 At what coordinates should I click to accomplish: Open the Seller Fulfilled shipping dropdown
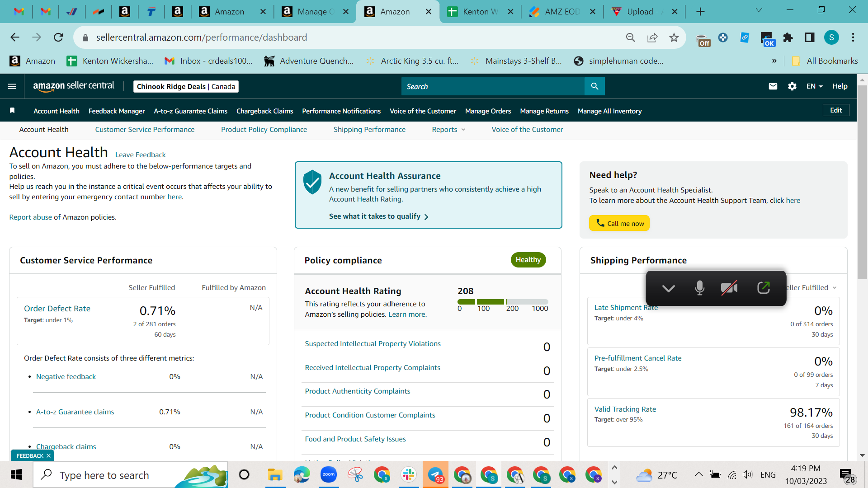[811, 288]
